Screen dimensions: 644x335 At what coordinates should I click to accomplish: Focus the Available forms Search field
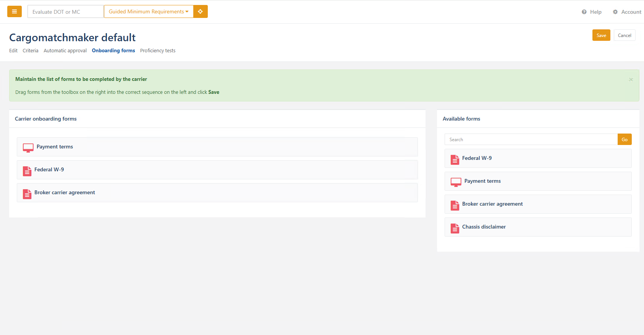(531, 139)
